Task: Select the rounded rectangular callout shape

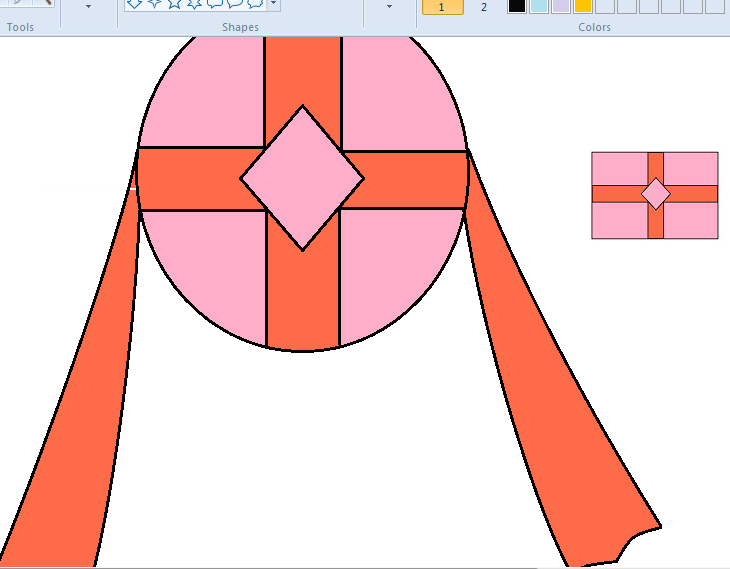Action: 214,4
